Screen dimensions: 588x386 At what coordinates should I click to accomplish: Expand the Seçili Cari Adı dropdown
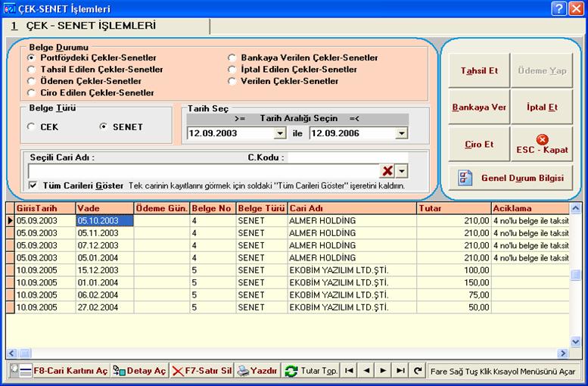click(402, 171)
